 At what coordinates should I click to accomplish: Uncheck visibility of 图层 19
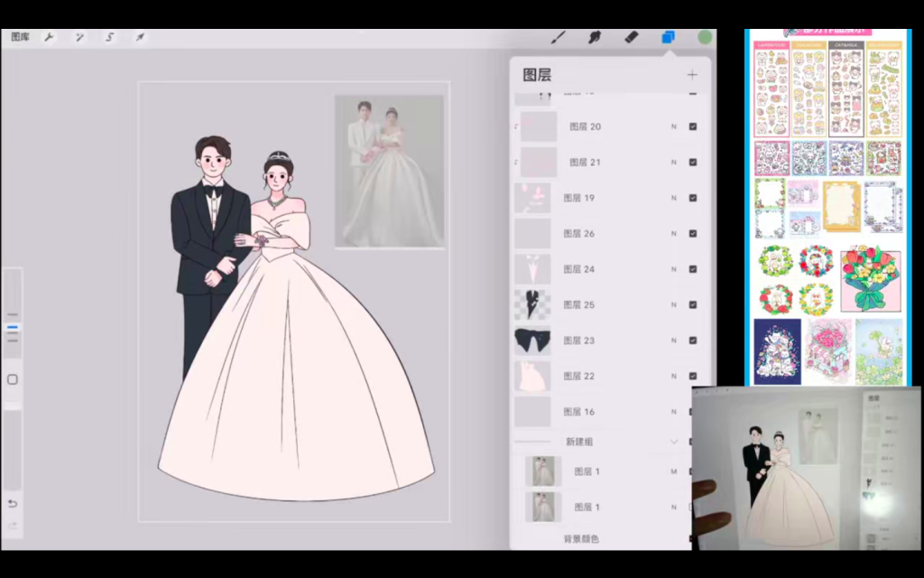pyautogui.click(x=693, y=198)
